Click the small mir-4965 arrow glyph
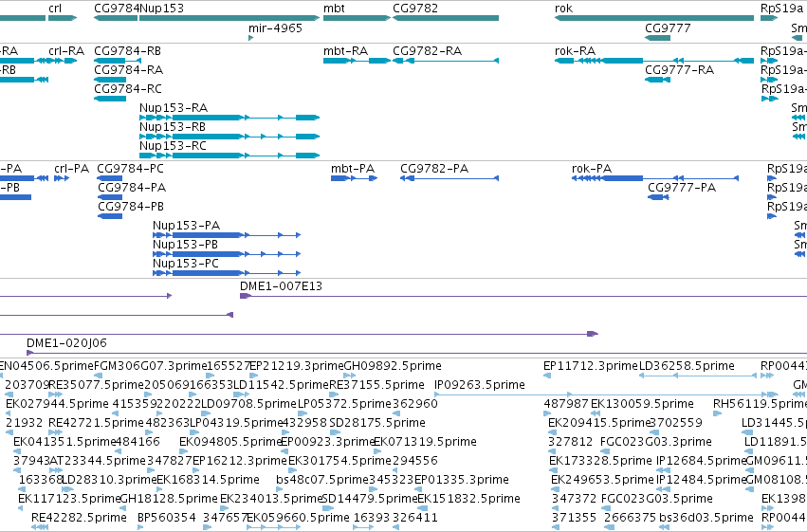The width and height of the screenshot is (807, 532). coord(250,38)
